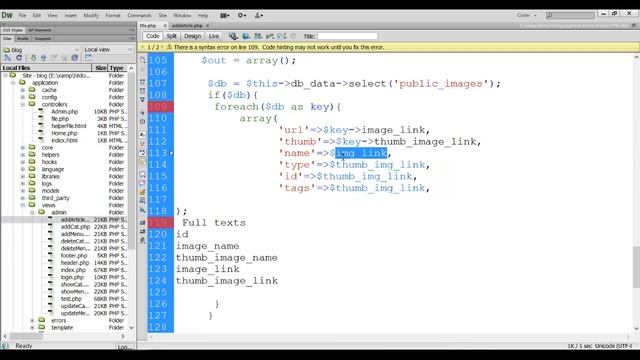
Task: Click the Dw application logo
Action: [7, 16]
